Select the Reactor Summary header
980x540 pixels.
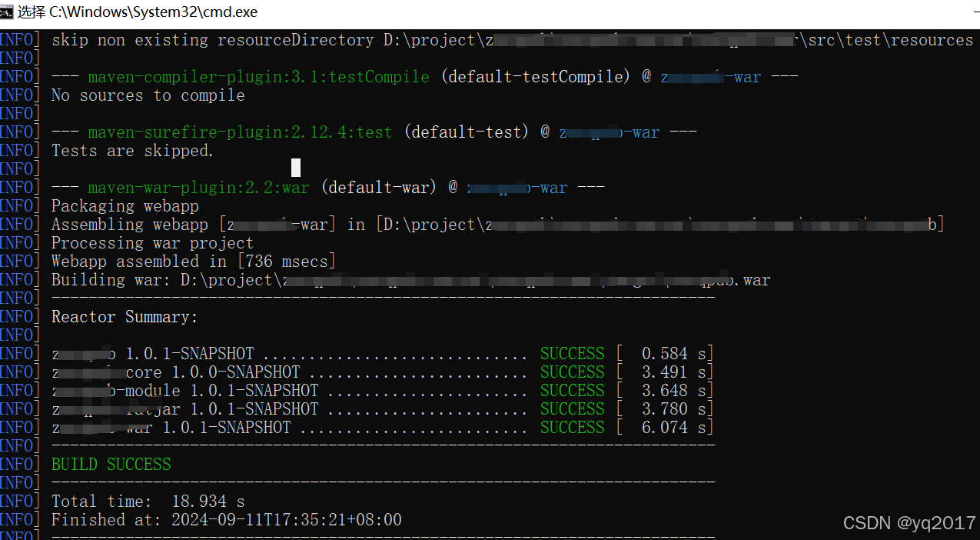click(x=124, y=316)
